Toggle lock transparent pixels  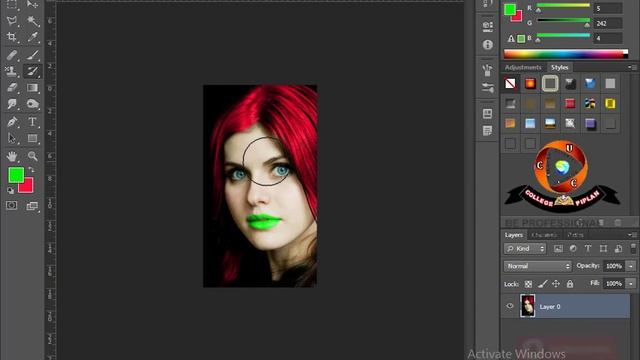pyautogui.click(x=528, y=284)
